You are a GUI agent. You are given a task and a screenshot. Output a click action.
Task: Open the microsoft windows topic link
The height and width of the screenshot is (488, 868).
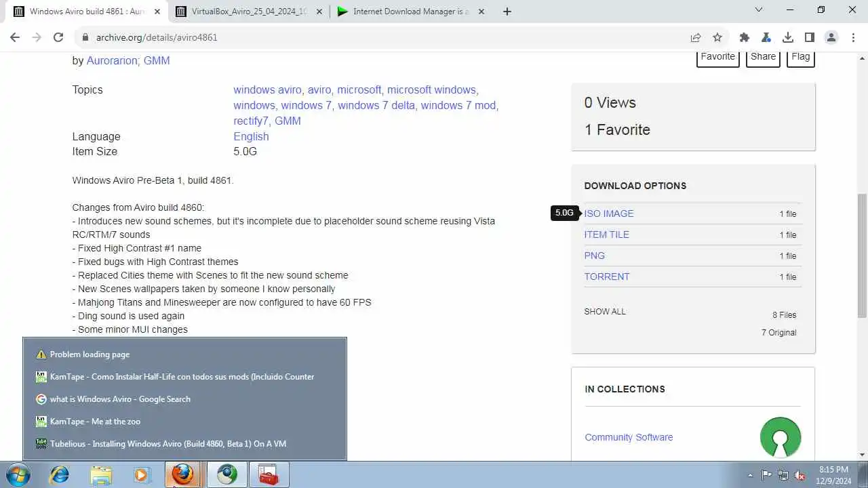[431, 89]
